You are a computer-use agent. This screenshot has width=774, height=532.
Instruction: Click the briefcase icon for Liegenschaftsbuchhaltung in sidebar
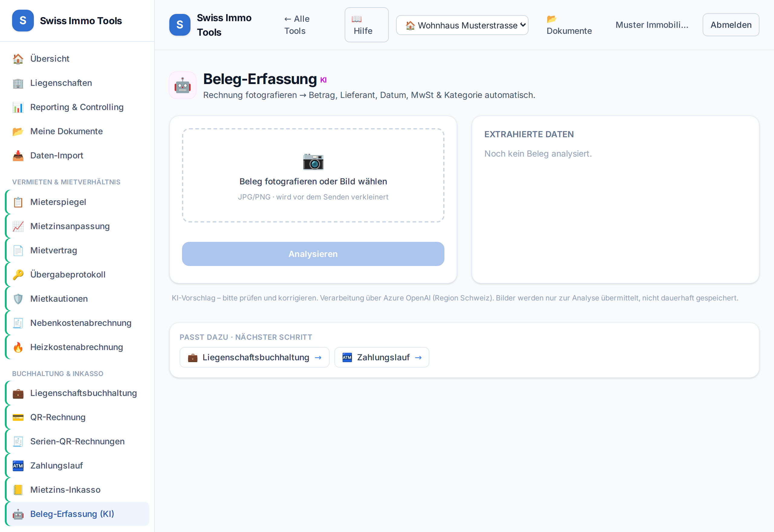point(18,393)
